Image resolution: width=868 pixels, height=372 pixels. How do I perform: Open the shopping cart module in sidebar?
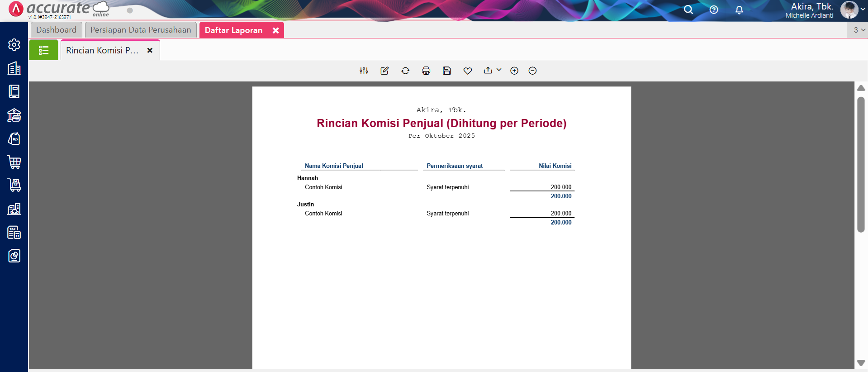(x=14, y=162)
